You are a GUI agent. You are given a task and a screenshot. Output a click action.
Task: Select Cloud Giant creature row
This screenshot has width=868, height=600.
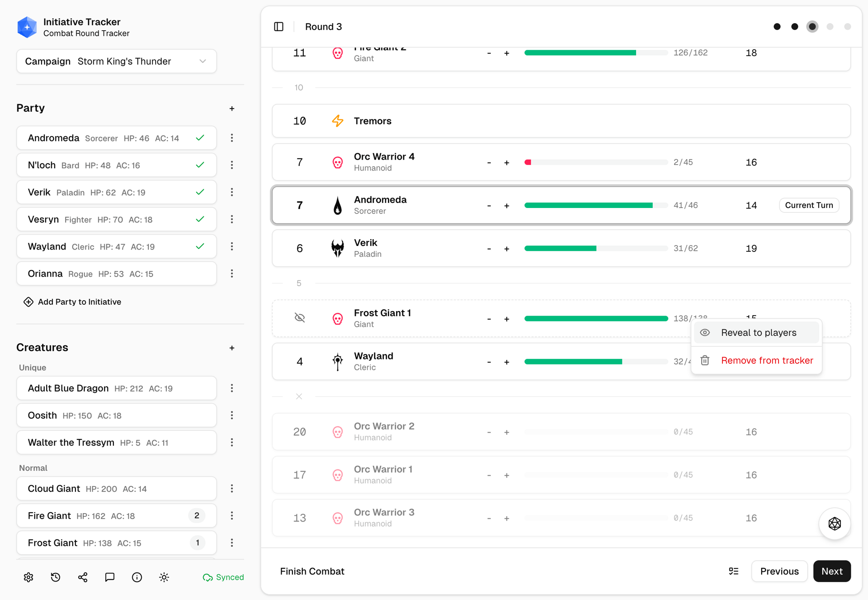117,488
